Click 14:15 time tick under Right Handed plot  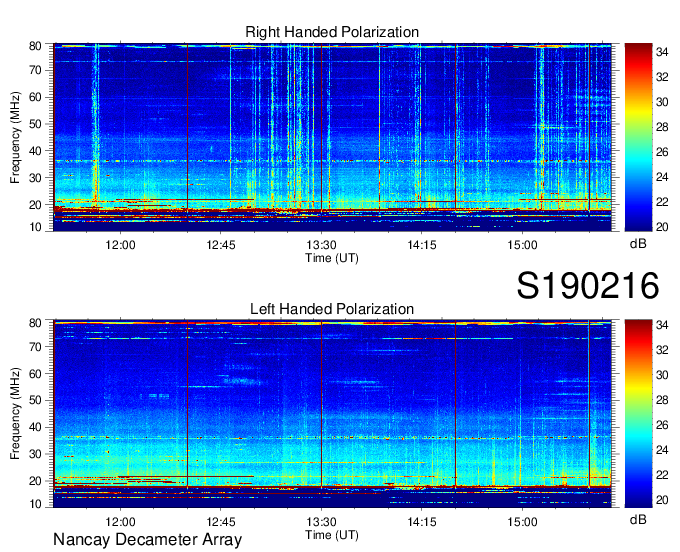422,245
